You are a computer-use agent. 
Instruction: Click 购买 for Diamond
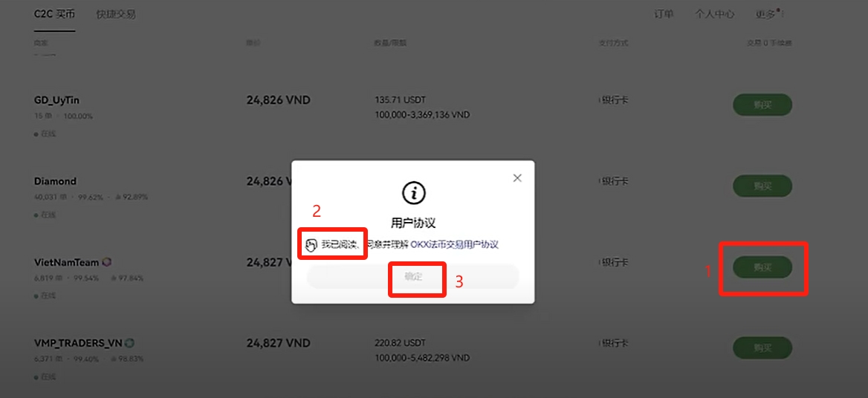click(x=762, y=186)
